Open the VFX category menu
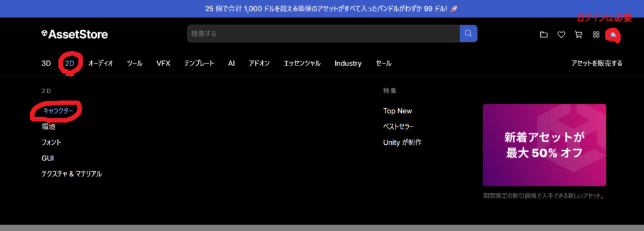The image size is (644, 231). pyautogui.click(x=163, y=64)
